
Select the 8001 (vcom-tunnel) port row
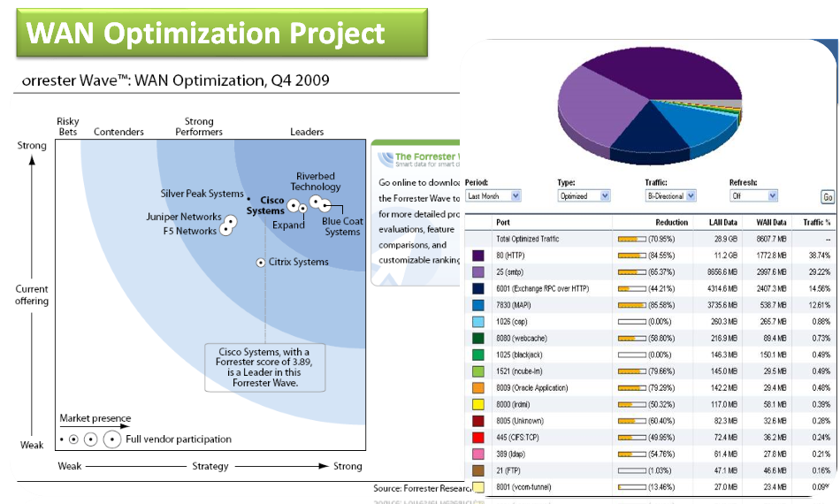(x=649, y=487)
